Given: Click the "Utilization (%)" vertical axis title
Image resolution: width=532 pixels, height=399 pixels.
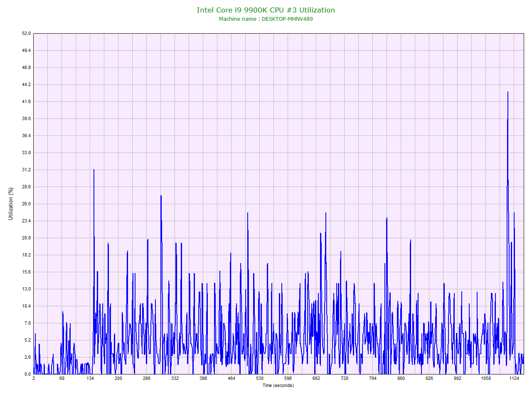Looking at the screenshot, I should (x=11, y=204).
